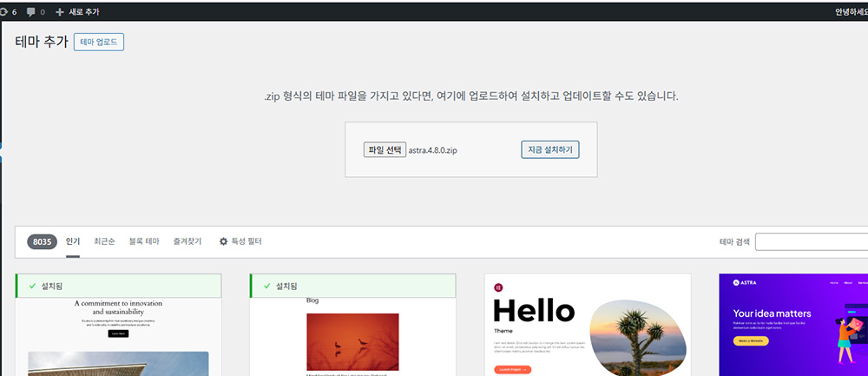Go to the 즐겨찾기 tab
Image resolution: width=868 pixels, height=376 pixels.
(187, 241)
